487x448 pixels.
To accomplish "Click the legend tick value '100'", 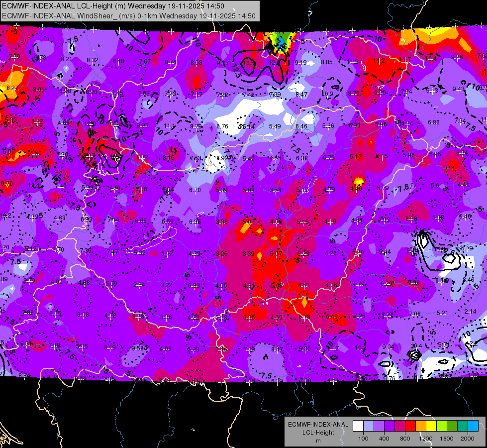I will pyautogui.click(x=363, y=439).
